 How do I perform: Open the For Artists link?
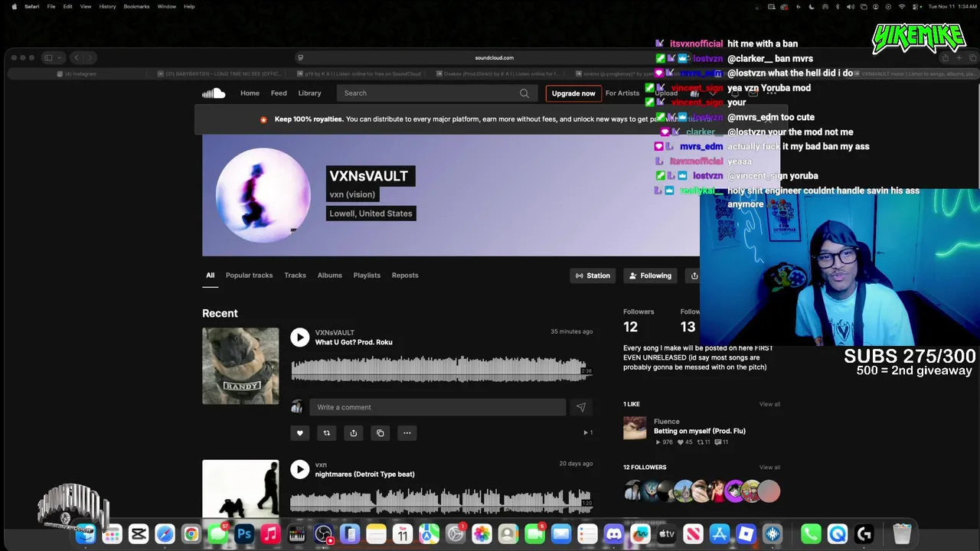[622, 93]
